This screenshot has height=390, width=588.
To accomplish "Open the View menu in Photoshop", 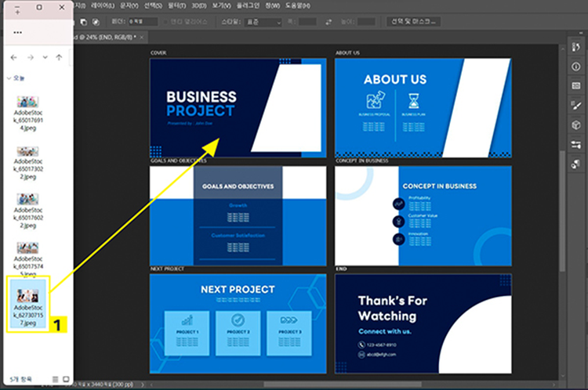I will (x=222, y=5).
